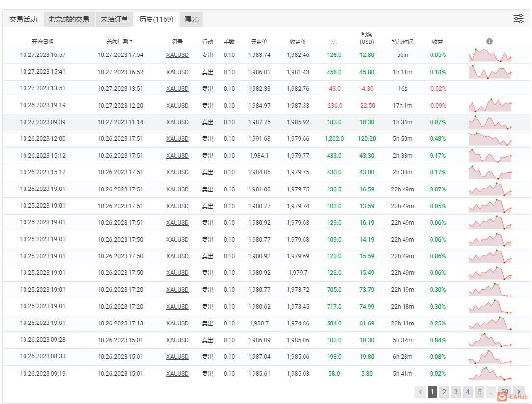Viewport: 532px width, 404px height.
Task: Open the 未完成的交易 tab
Action: tap(69, 19)
